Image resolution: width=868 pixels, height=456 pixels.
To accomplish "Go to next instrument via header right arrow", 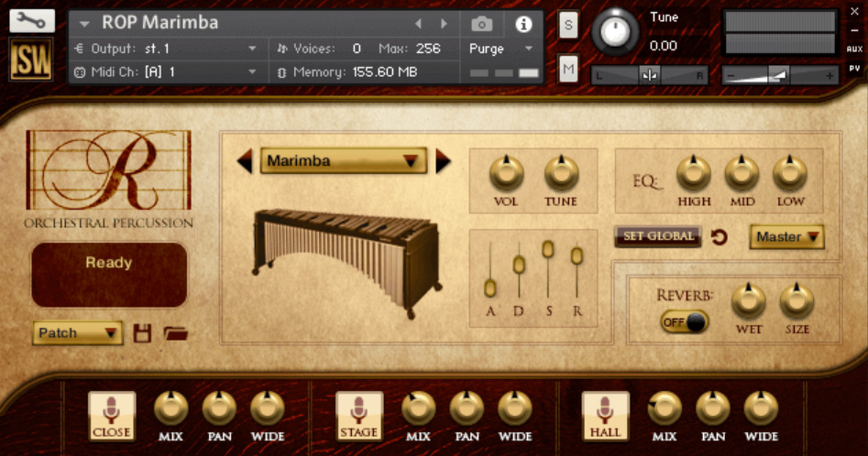I will [x=444, y=24].
